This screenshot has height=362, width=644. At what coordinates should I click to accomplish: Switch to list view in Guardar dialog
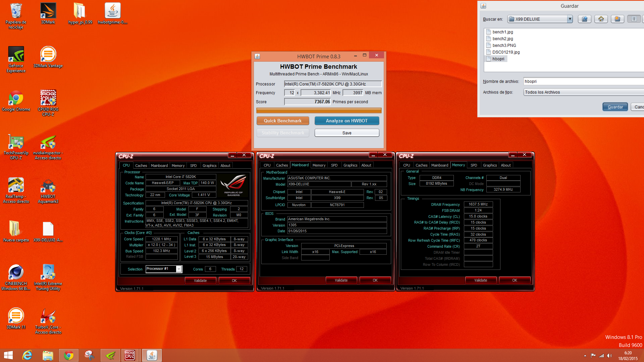click(x=634, y=19)
